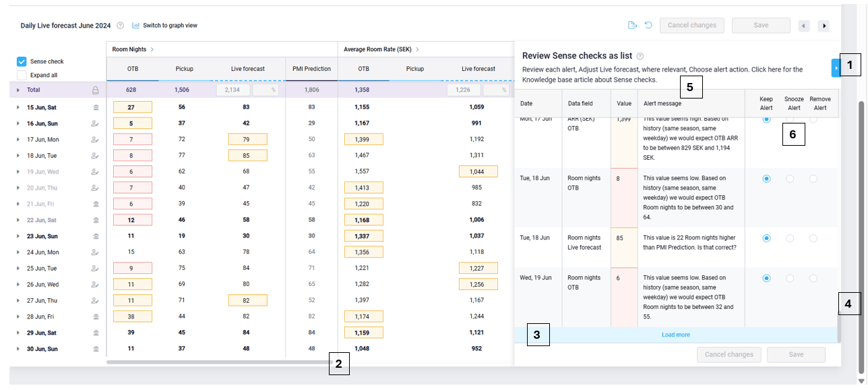Switch to graph view
868x390 pixels.
[x=165, y=26]
